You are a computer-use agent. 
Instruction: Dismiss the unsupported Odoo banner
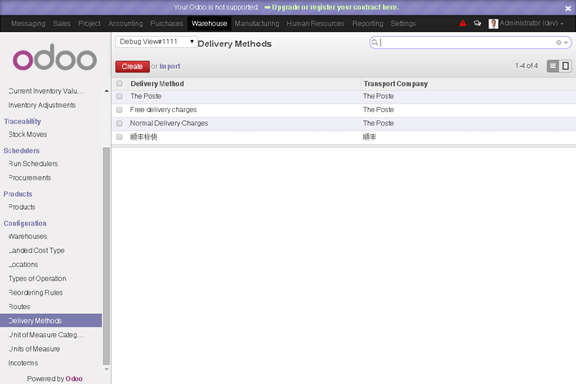(568, 8)
